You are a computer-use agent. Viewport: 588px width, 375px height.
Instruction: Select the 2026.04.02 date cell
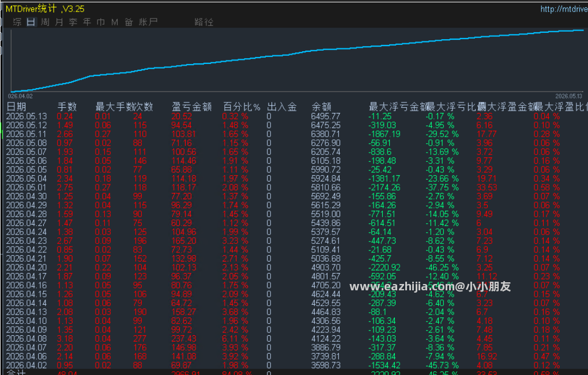click(x=27, y=365)
